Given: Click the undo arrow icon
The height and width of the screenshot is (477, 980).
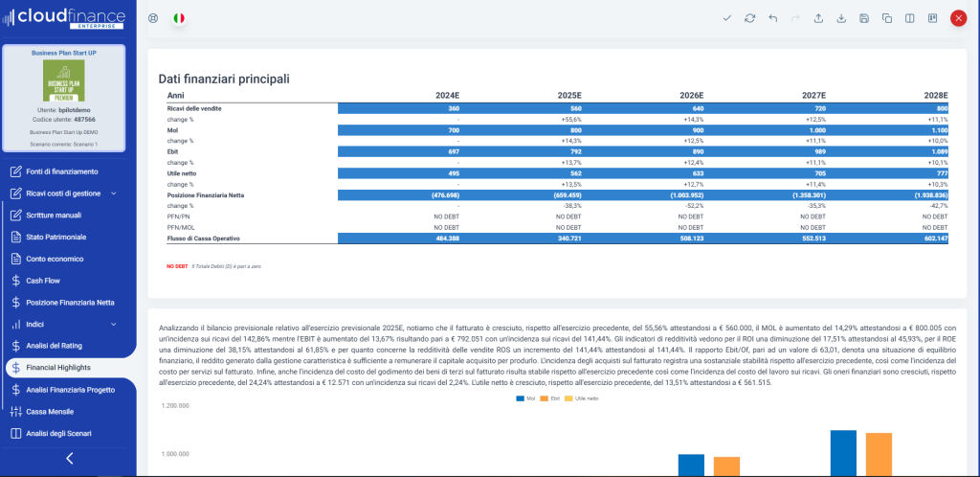Looking at the screenshot, I should [x=773, y=18].
